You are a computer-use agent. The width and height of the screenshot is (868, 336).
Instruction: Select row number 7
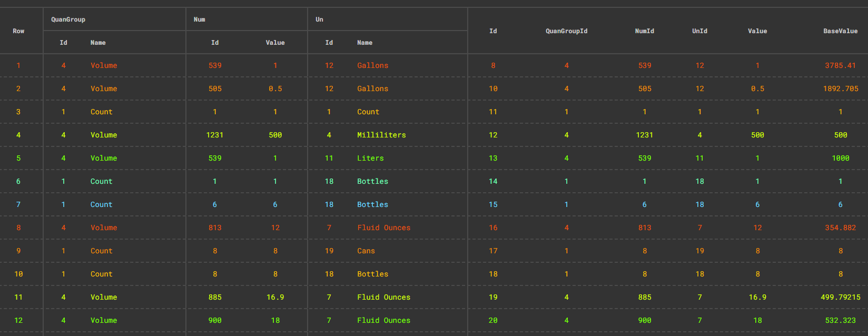pos(18,204)
